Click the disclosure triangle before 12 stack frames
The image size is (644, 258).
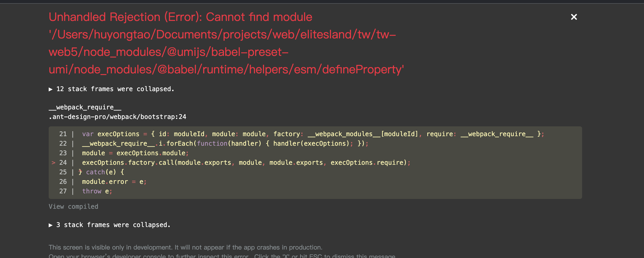[51, 89]
